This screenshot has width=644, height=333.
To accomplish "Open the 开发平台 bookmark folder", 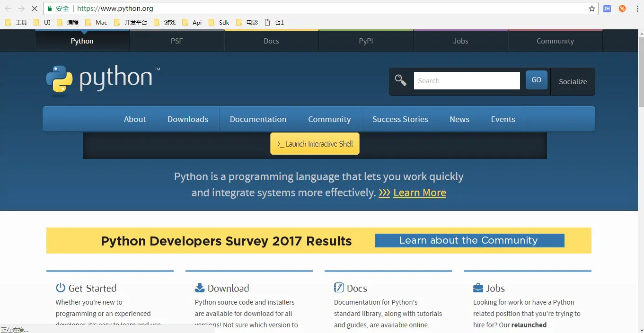I will [x=131, y=22].
